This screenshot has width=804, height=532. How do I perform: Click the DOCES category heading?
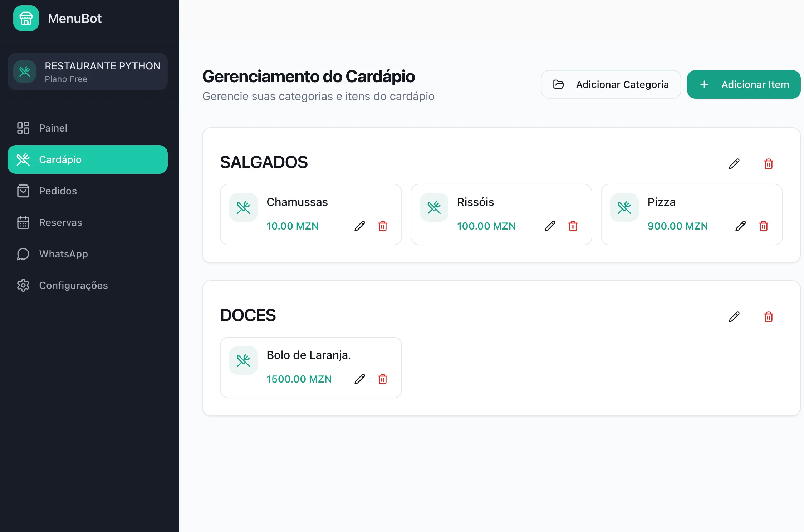tap(248, 315)
